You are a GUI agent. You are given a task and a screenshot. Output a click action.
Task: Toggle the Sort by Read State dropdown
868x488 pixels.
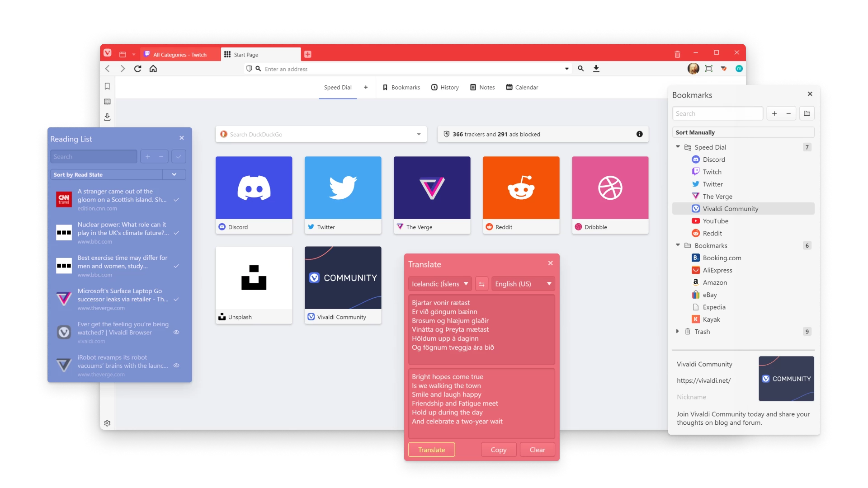[174, 174]
